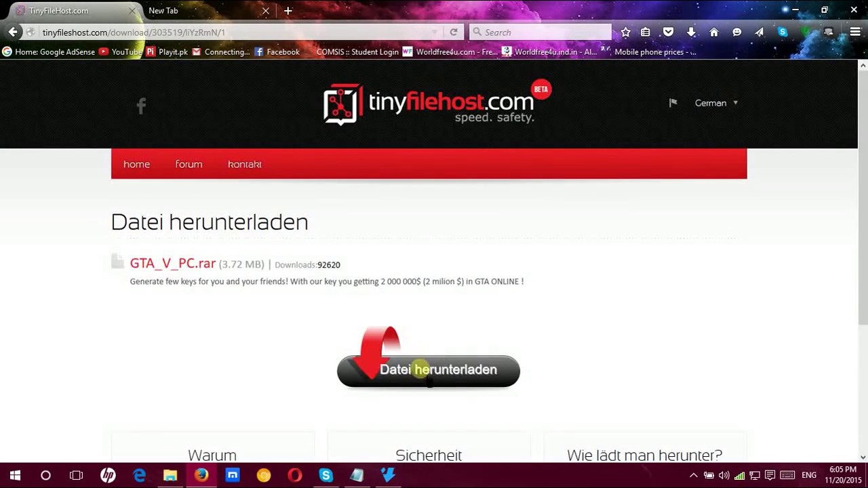
Task: Open Windows Start menu
Action: click(x=15, y=476)
